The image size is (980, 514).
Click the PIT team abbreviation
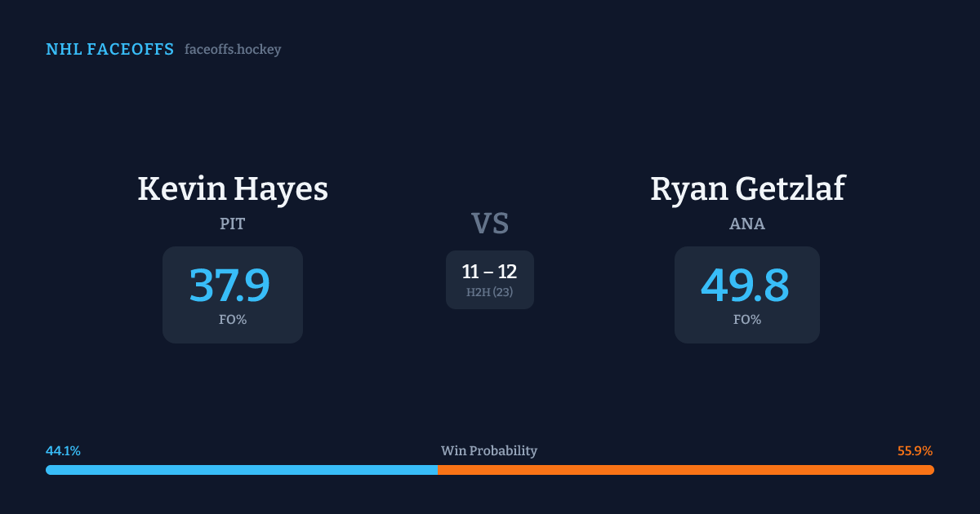(233, 224)
